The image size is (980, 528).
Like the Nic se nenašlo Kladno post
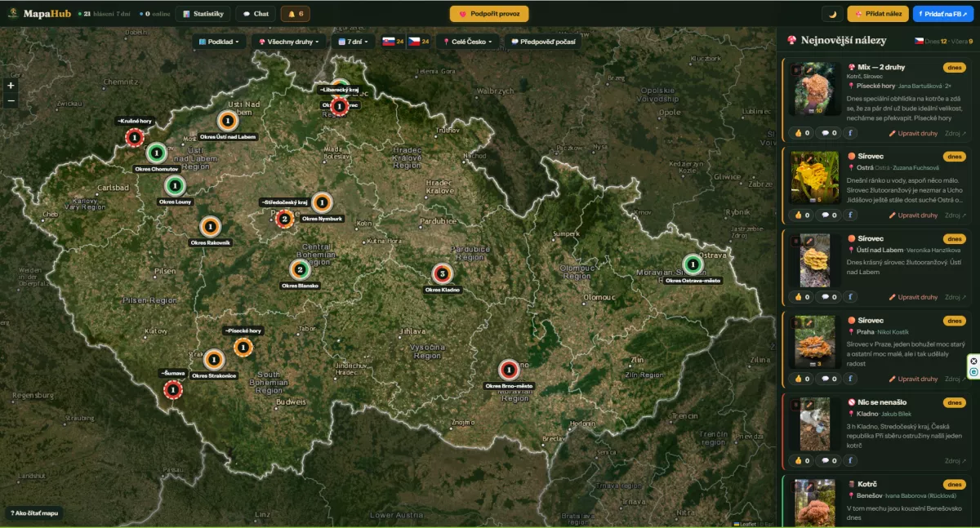(x=802, y=461)
